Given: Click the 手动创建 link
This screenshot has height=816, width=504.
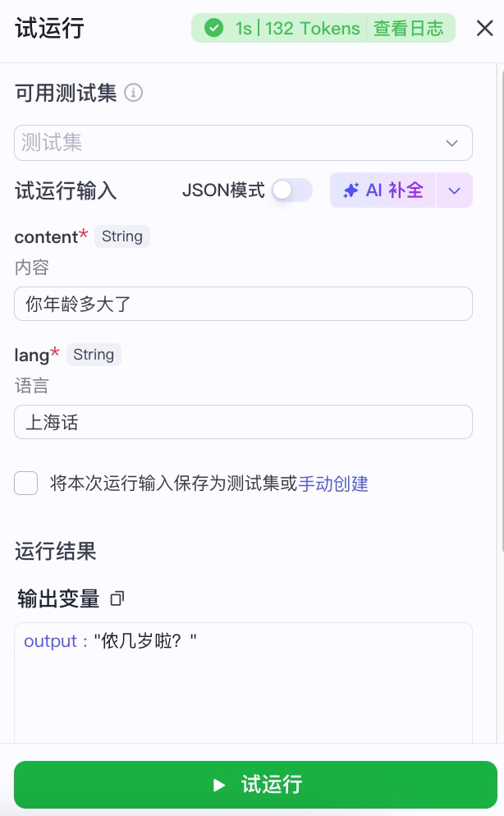Looking at the screenshot, I should point(333,484).
